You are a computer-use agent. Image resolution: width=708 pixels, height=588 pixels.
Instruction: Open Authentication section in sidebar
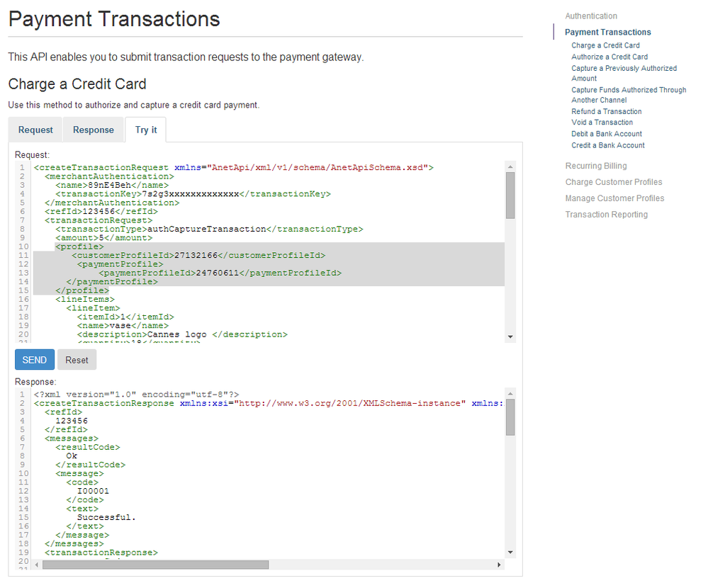(590, 16)
